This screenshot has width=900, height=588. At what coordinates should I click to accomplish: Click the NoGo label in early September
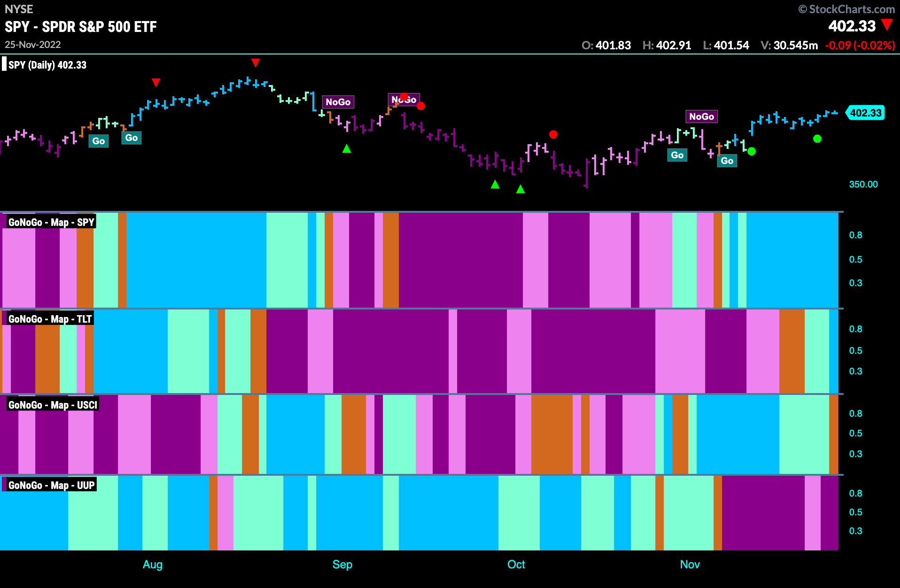coord(338,102)
